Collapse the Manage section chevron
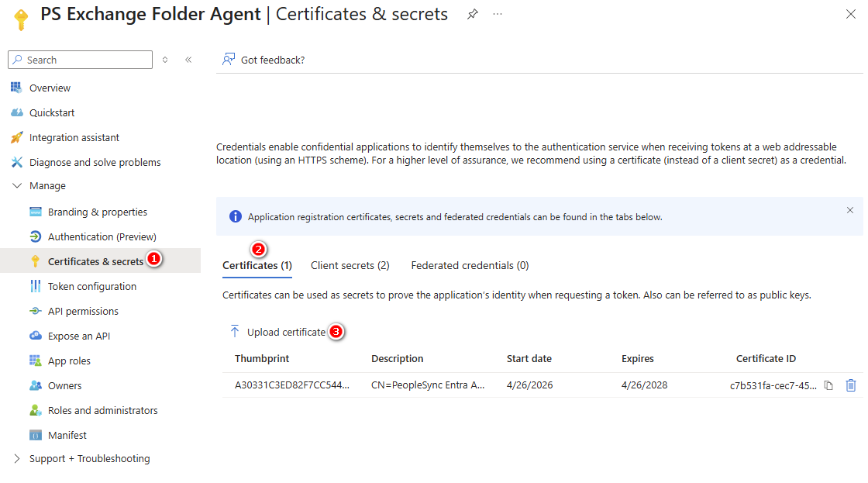The image size is (868, 483). (x=17, y=185)
